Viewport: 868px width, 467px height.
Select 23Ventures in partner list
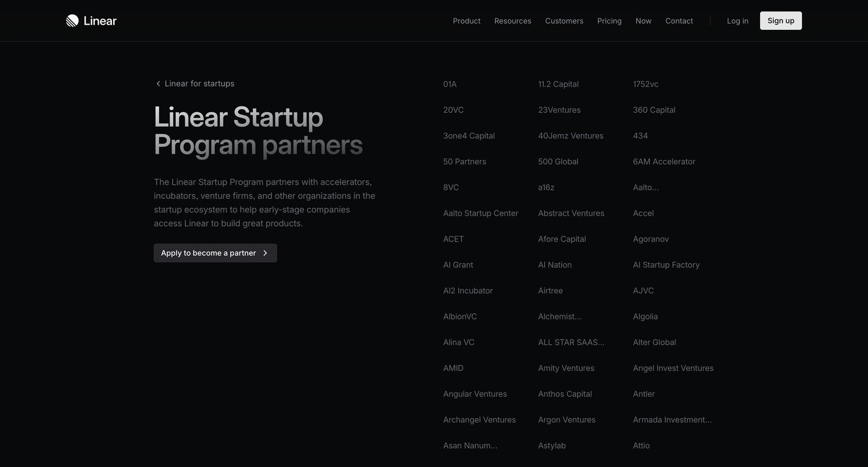559,110
